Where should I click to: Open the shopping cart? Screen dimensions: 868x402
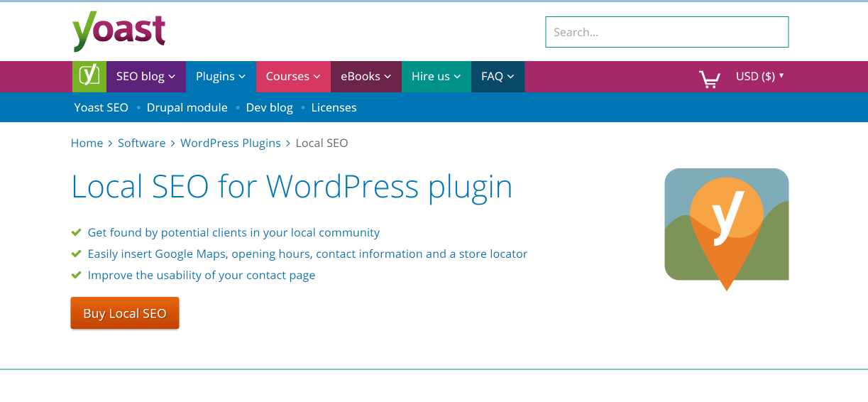(709, 78)
